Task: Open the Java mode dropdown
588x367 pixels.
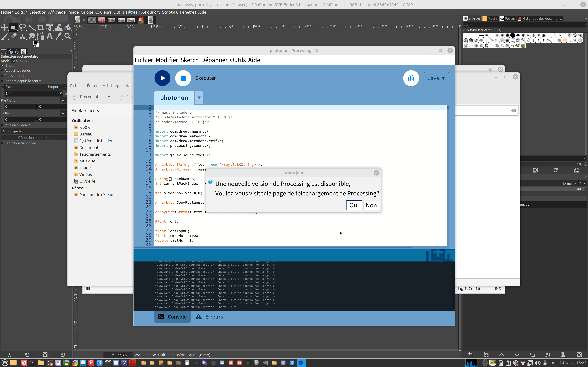Action: [x=436, y=78]
